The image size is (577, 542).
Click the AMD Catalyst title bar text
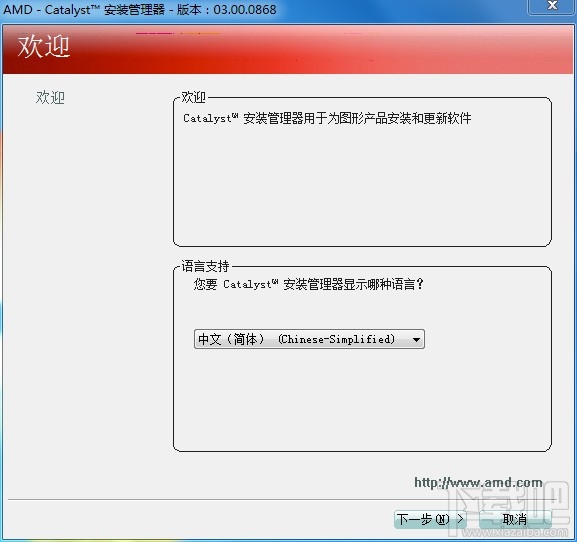pos(139,9)
